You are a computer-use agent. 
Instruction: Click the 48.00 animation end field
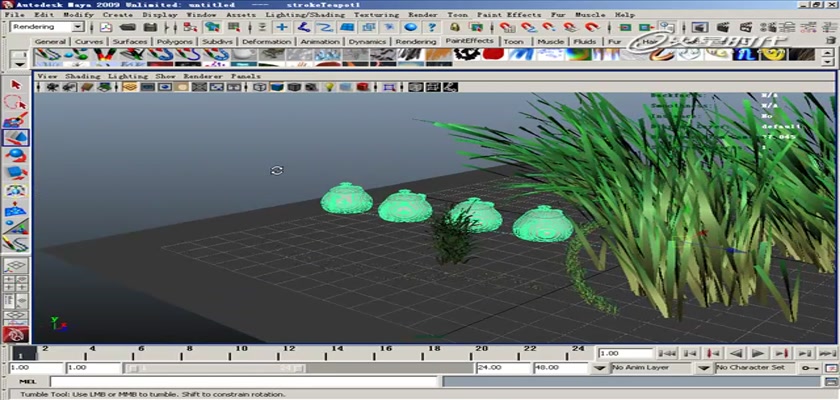pos(561,368)
